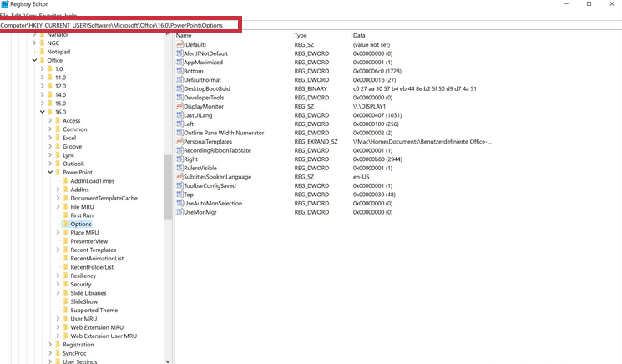Click the Notepad key folder icon
622x364 pixels.
coord(42,52)
